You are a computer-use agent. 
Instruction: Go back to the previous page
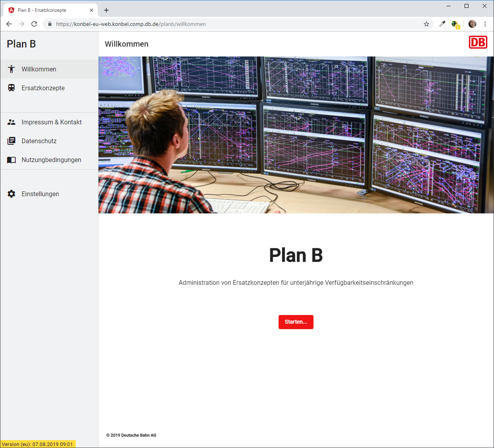click(x=9, y=24)
